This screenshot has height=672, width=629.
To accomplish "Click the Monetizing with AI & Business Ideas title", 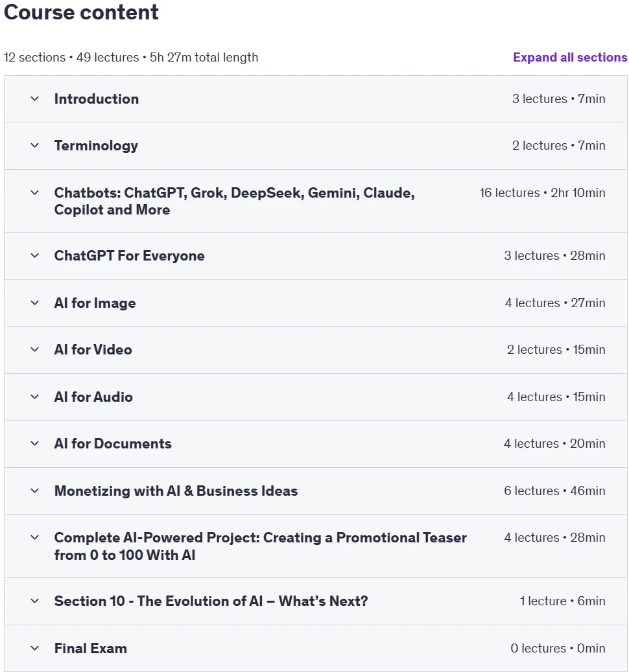I will (176, 491).
